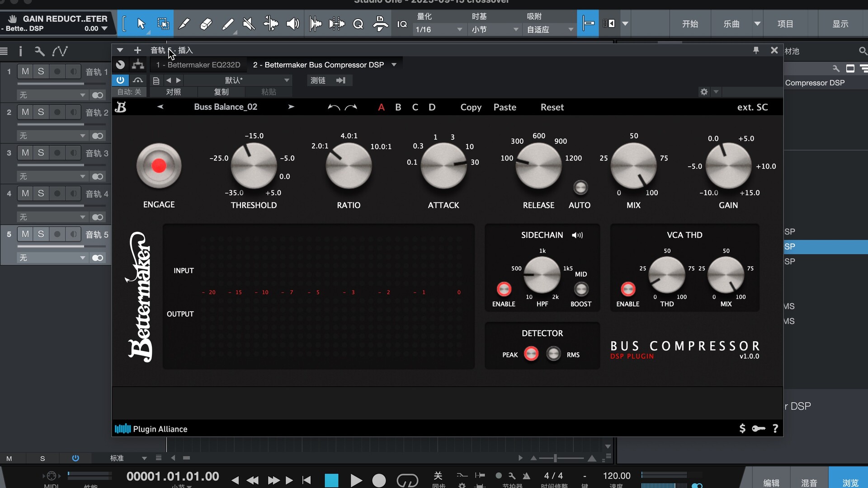Click the plugin redo arrow

351,107
